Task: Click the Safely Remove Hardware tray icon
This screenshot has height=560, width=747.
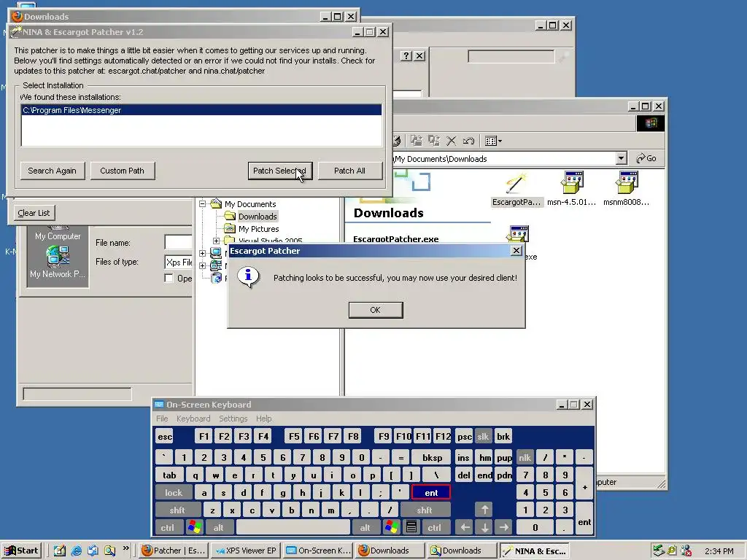Action: click(659, 551)
